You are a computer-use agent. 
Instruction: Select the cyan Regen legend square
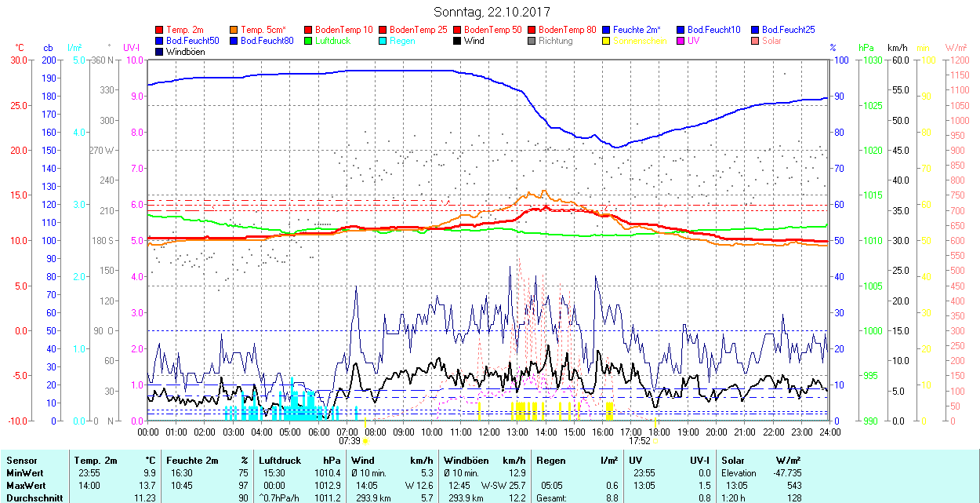[x=383, y=41]
